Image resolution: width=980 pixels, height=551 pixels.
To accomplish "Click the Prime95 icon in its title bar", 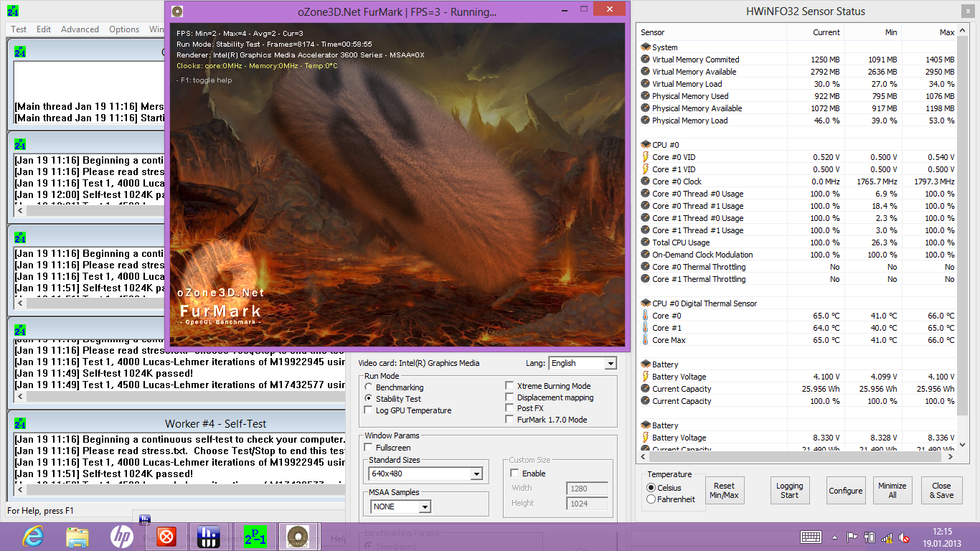I will point(13,11).
